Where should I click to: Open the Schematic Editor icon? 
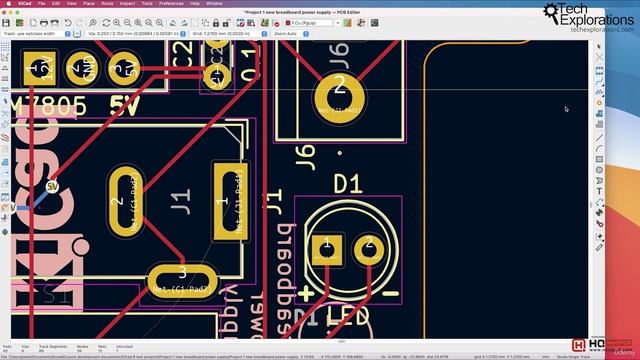[x=361, y=23]
